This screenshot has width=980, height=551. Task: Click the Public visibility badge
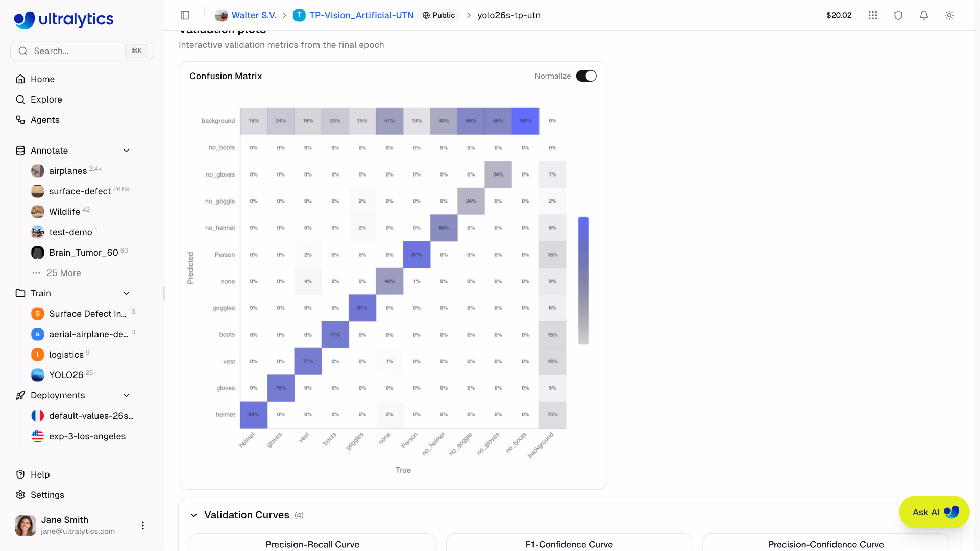[x=438, y=15]
